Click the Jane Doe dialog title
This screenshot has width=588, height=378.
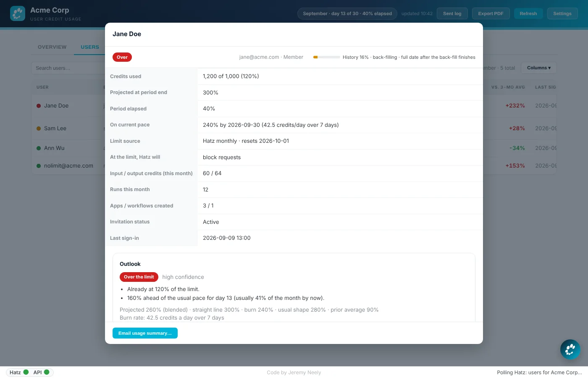click(x=127, y=34)
